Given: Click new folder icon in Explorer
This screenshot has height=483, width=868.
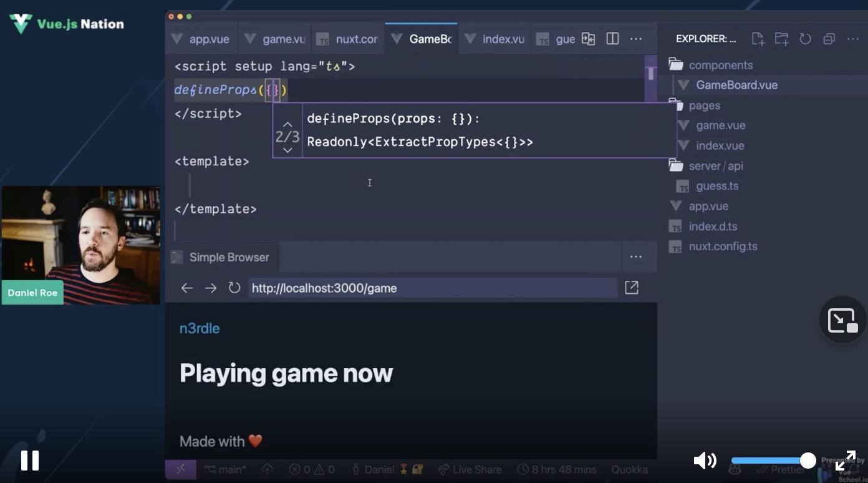Looking at the screenshot, I should [x=781, y=39].
